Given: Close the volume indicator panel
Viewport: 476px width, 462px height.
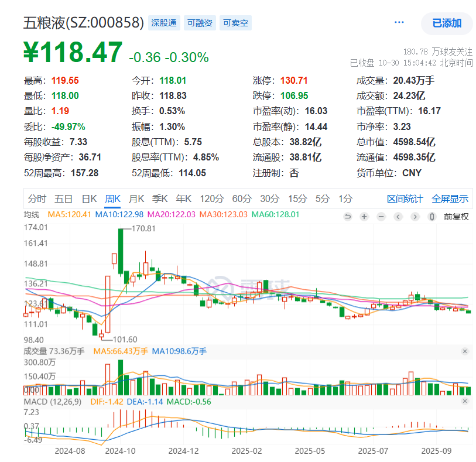Looking at the screenshot, I should 465,351.
